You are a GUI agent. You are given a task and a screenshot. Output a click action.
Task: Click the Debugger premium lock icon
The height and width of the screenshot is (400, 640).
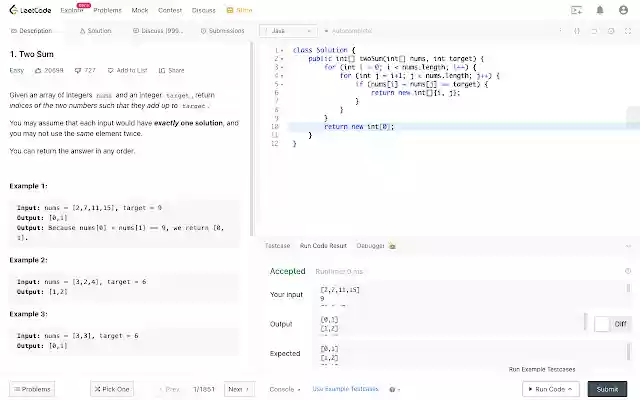tap(392, 246)
